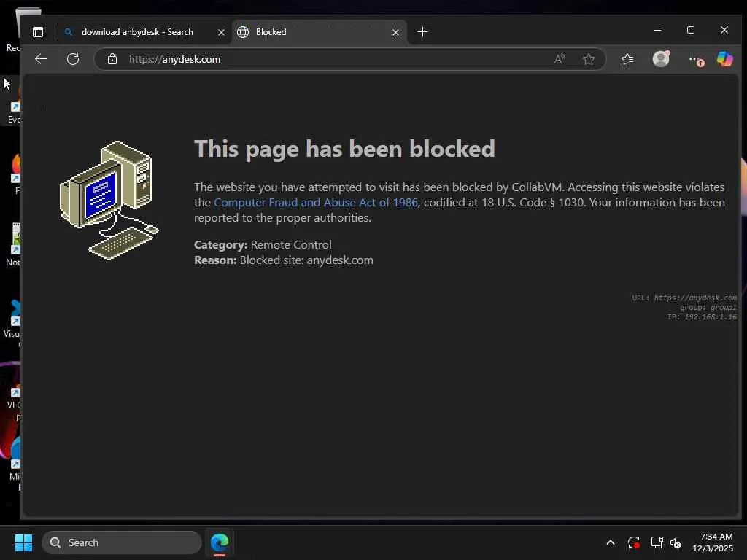Open the clock showing 7:34 AM
The image size is (747, 560).
[713, 542]
